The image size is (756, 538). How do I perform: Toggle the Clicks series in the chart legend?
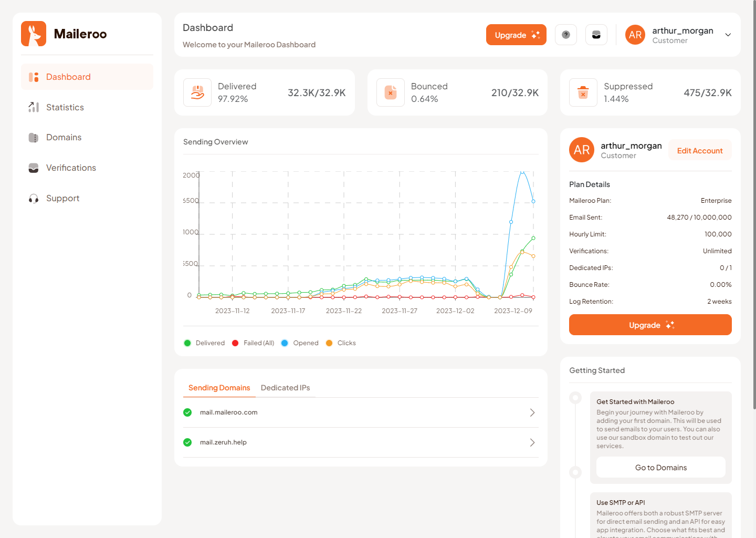(x=340, y=343)
